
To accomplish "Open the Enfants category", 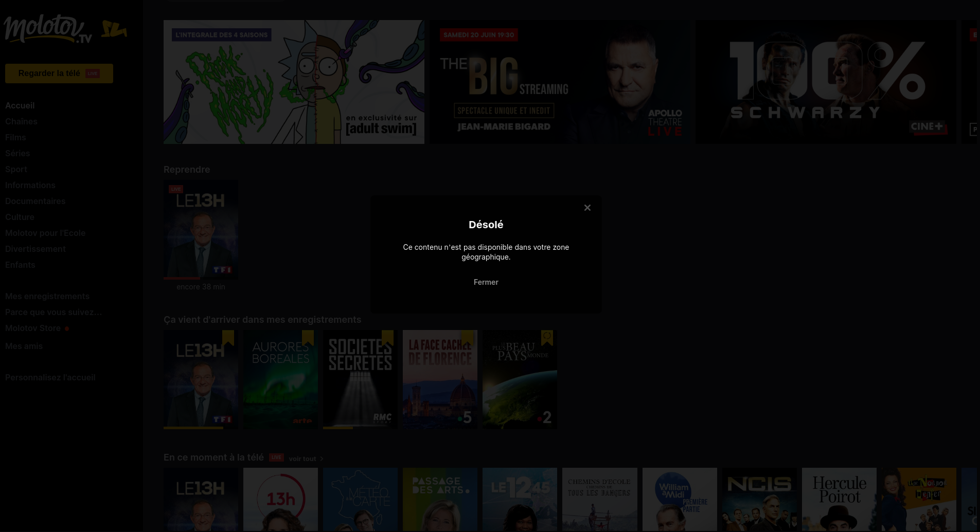I will (20, 265).
